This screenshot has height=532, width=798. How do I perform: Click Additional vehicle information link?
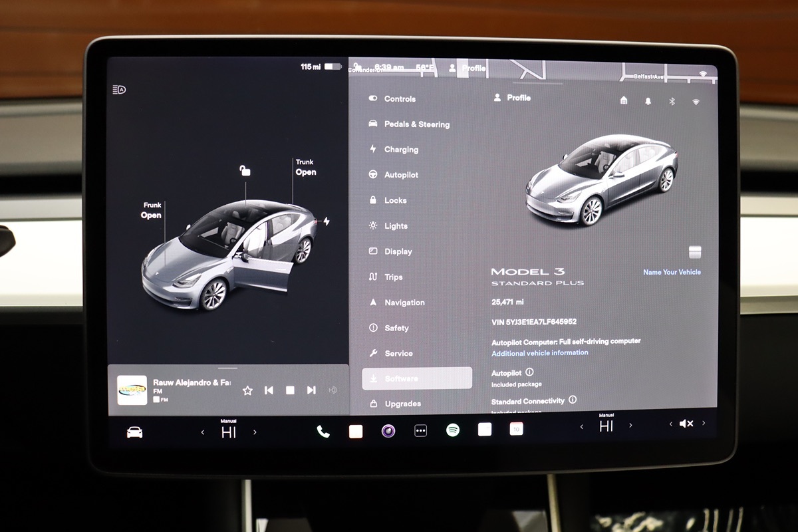(x=539, y=353)
